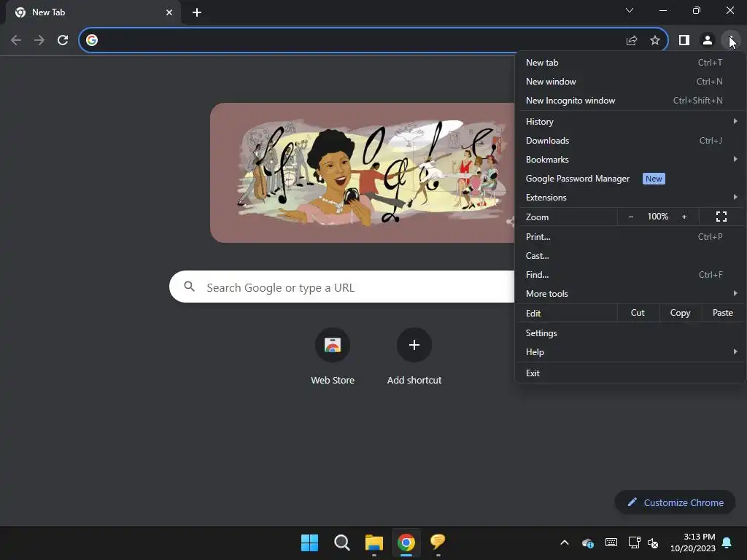Click Cut in the Edit row

[638, 313]
